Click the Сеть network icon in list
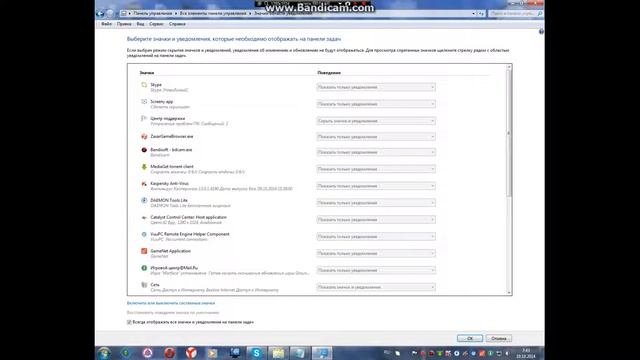This screenshot has height=360, width=640. pyautogui.click(x=144, y=285)
